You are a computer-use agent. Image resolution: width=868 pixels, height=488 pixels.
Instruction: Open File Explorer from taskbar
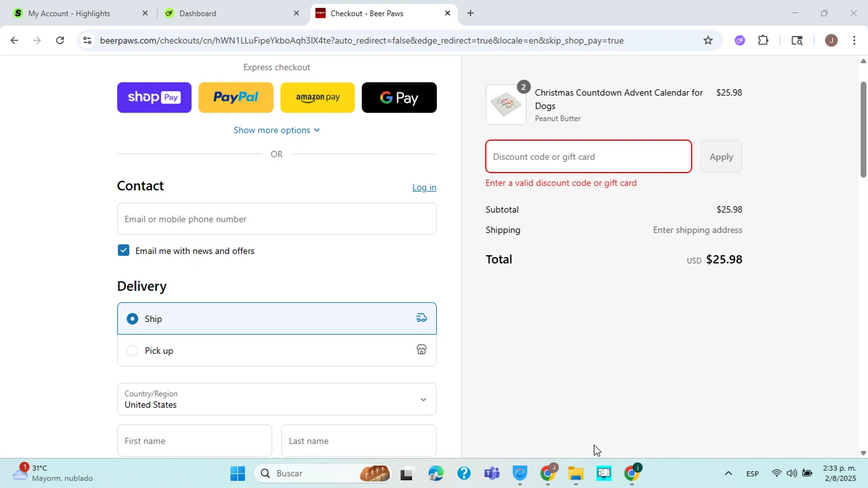tap(576, 474)
